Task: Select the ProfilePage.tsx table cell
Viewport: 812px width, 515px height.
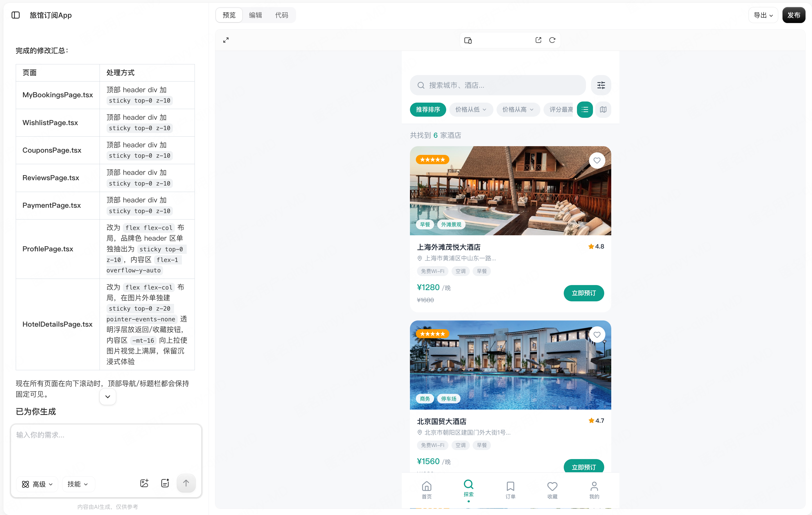Action: pyautogui.click(x=58, y=249)
